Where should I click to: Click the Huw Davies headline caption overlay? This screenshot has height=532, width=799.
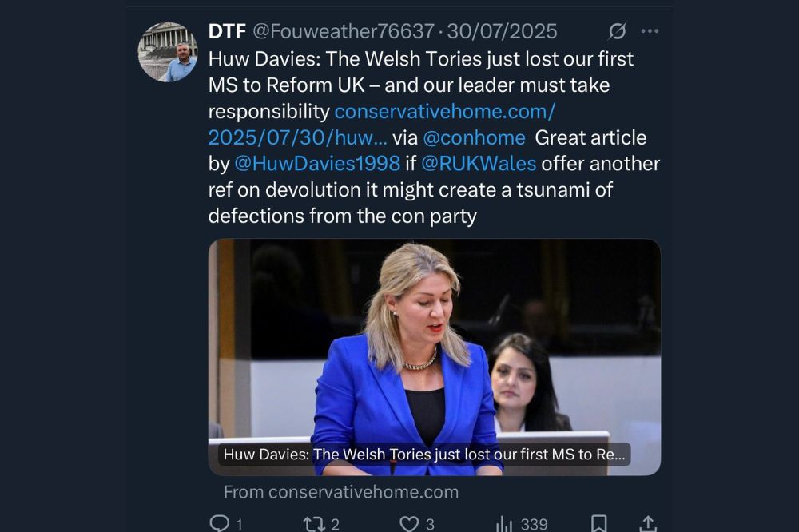point(423,455)
